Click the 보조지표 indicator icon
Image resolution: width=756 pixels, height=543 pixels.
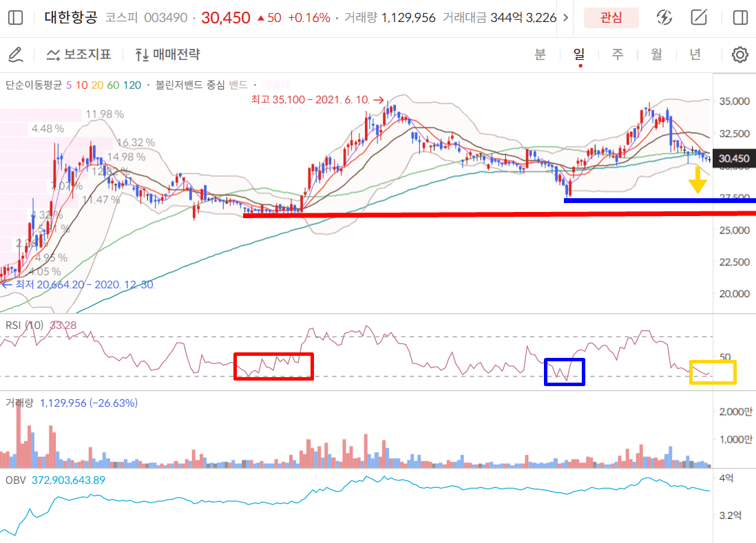tap(54, 54)
